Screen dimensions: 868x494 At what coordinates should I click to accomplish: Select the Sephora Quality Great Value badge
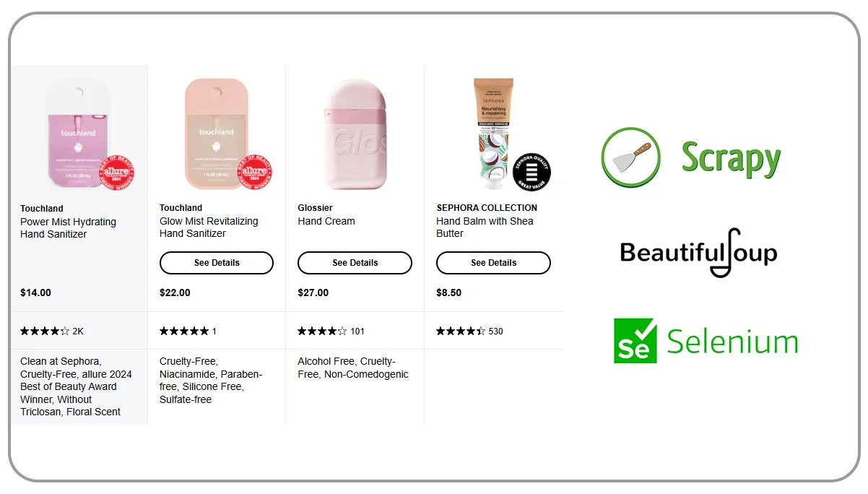pyautogui.click(x=532, y=173)
